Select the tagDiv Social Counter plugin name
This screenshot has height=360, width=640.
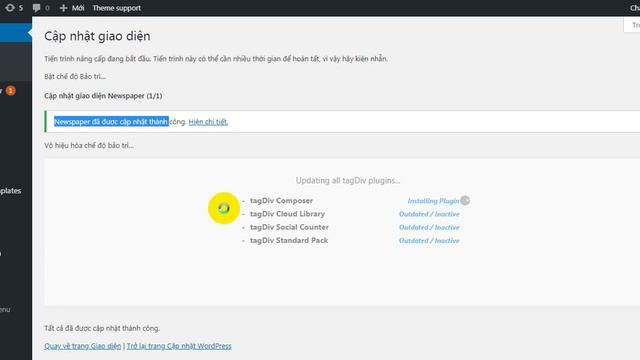click(289, 227)
